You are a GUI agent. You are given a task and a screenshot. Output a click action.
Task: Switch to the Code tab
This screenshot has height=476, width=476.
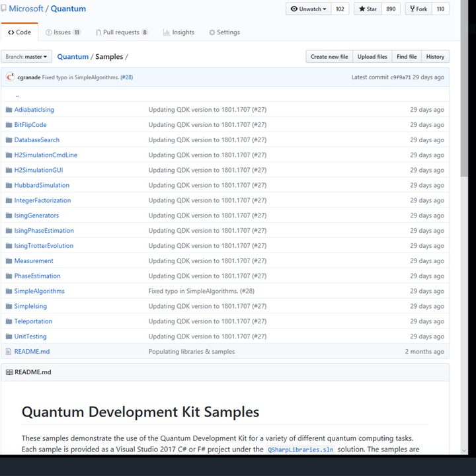(x=19, y=32)
